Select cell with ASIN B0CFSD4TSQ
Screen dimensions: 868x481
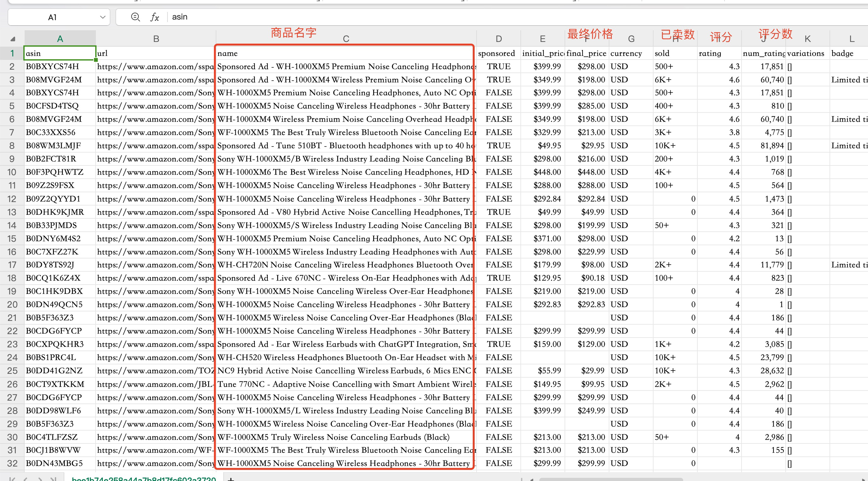pyautogui.click(x=60, y=106)
